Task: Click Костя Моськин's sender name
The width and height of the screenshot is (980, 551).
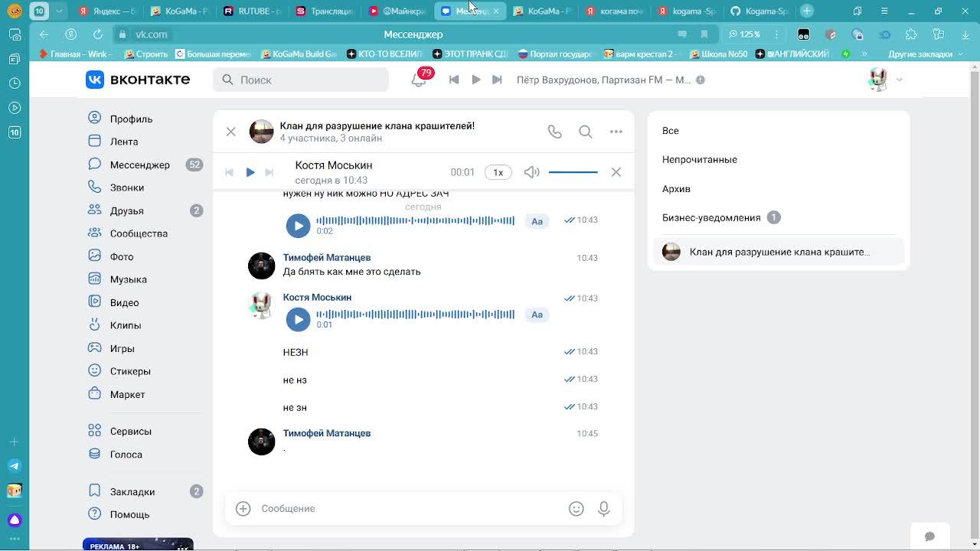Action: point(317,298)
